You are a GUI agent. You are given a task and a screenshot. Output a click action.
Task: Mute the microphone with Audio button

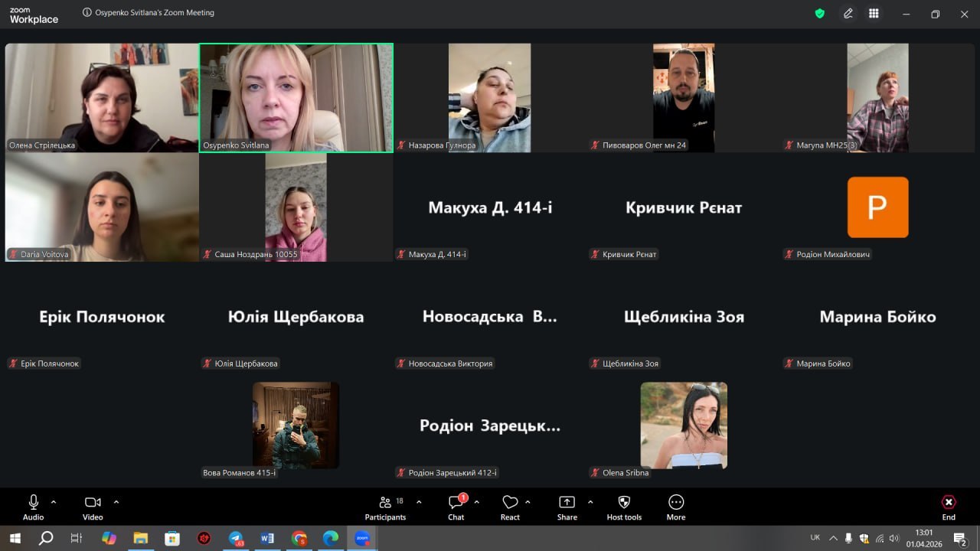(34, 507)
